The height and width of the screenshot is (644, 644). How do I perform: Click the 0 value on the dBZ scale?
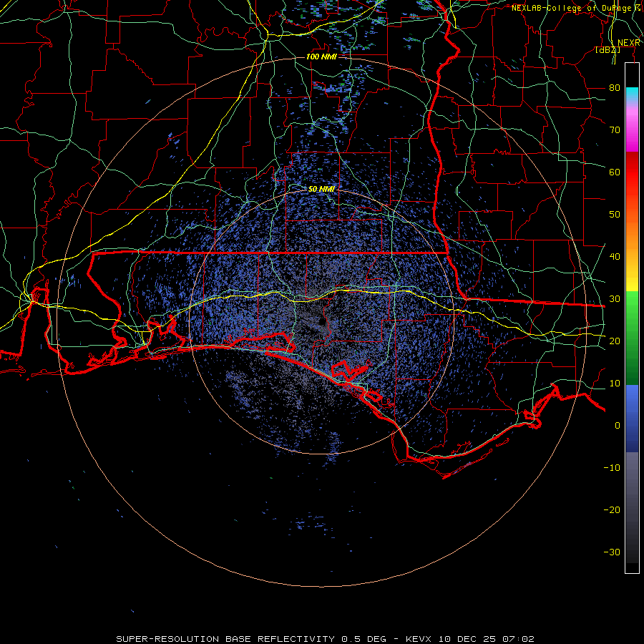click(618, 426)
